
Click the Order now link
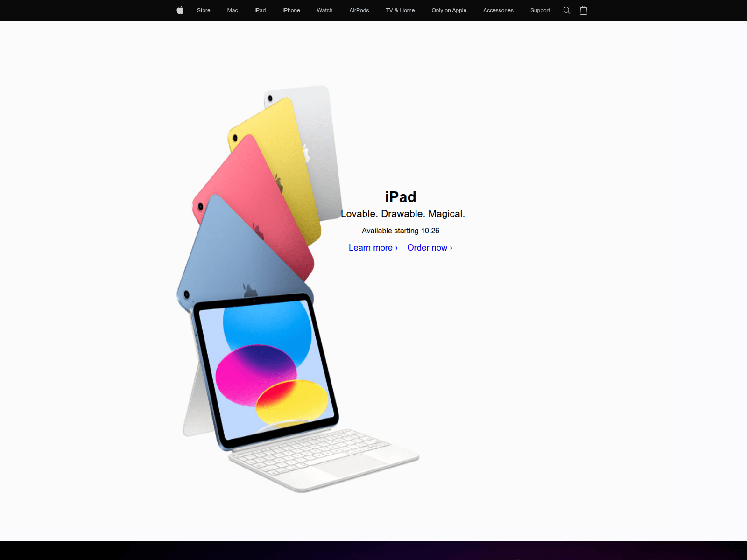click(430, 248)
